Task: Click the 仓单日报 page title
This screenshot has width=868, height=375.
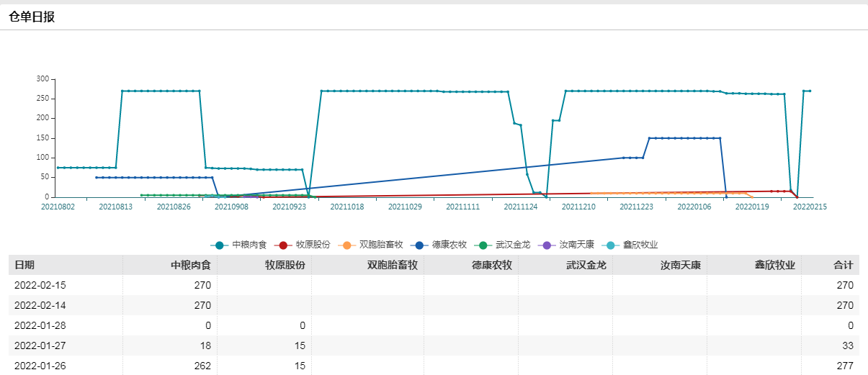Action: [x=32, y=17]
